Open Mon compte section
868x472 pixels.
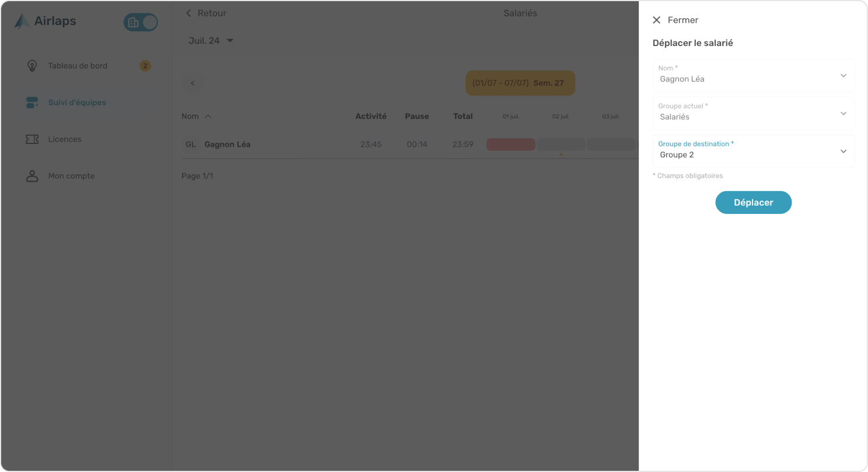pos(71,176)
